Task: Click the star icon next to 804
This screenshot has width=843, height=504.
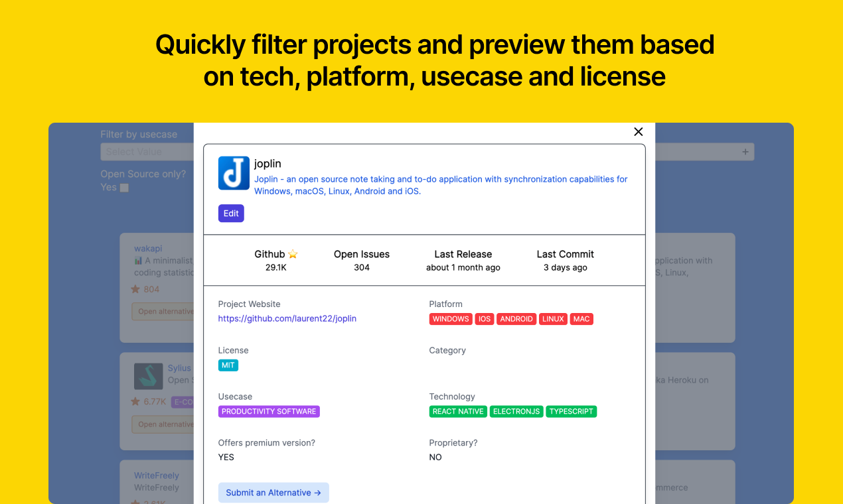Action: [x=135, y=289]
